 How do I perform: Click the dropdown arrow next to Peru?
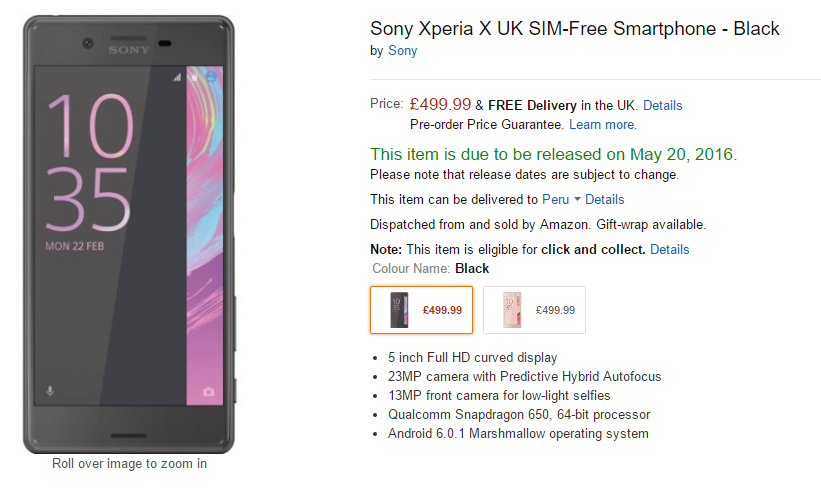pyautogui.click(x=577, y=199)
